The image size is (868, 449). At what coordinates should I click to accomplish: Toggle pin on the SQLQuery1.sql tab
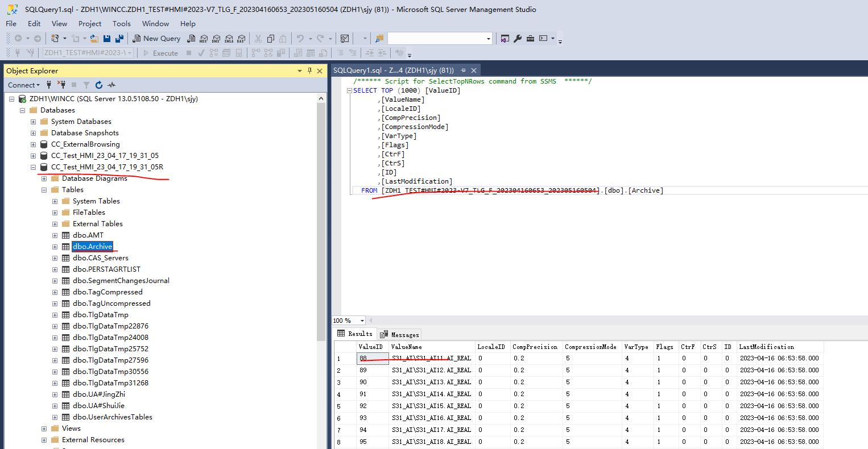coord(463,70)
